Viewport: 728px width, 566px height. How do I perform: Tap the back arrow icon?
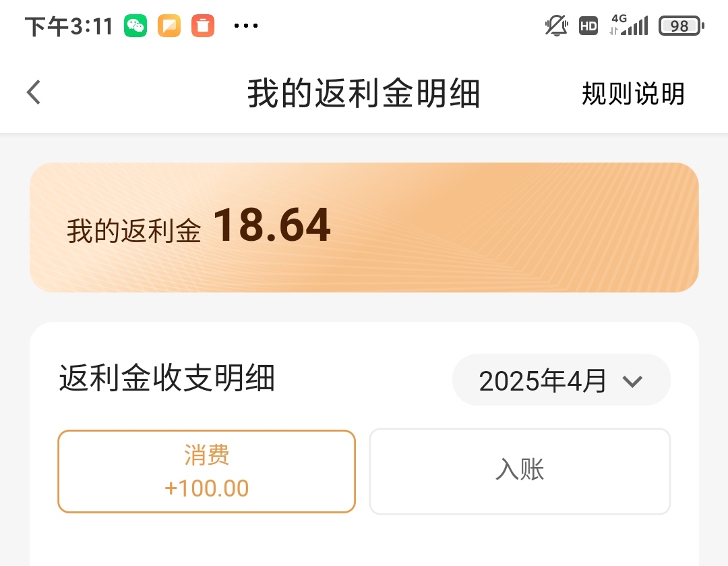[34, 92]
